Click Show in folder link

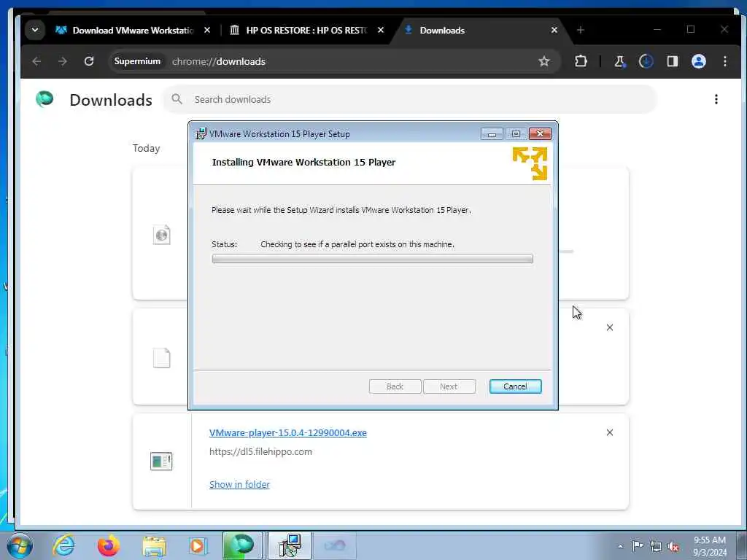(239, 484)
